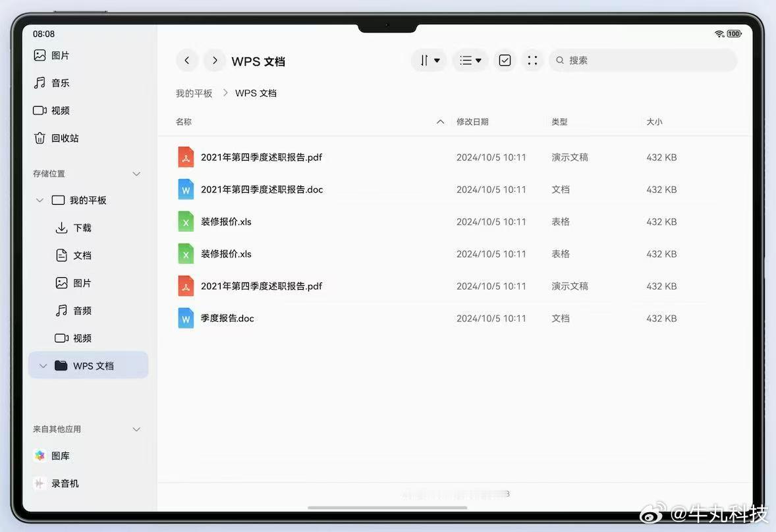Sort by 修改日期 column header
This screenshot has width=776, height=532.
[x=472, y=122]
